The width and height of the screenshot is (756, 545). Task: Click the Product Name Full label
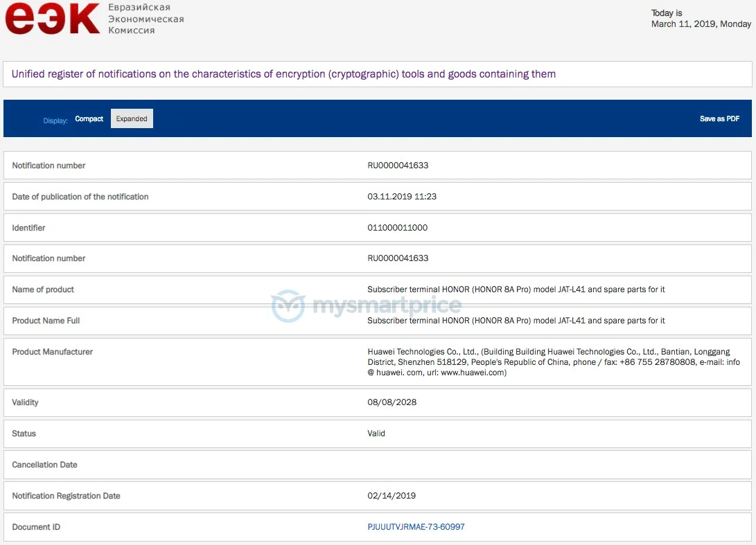(x=46, y=321)
